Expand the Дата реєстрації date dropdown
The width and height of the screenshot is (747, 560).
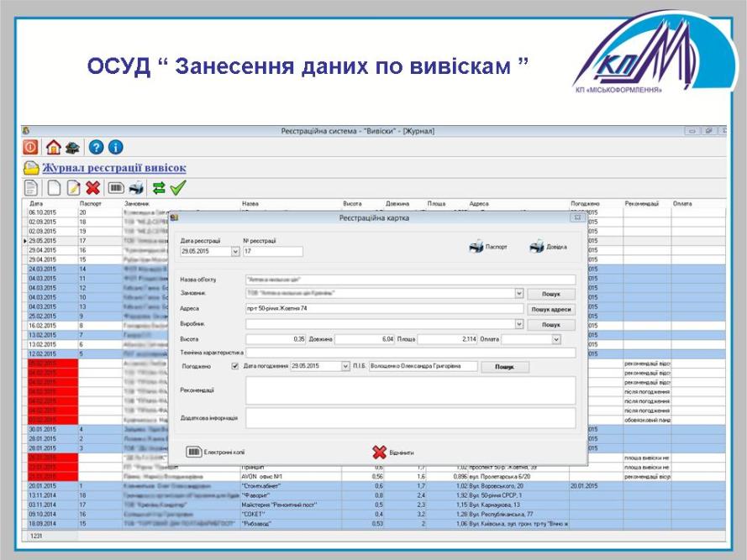click(234, 251)
